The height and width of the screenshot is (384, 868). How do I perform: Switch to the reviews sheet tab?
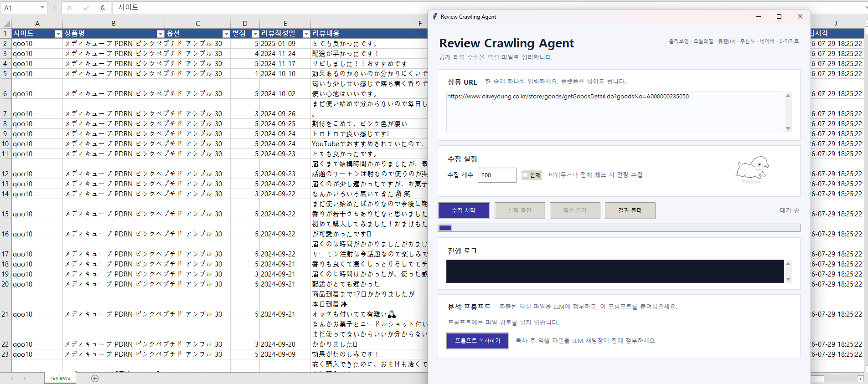60,378
